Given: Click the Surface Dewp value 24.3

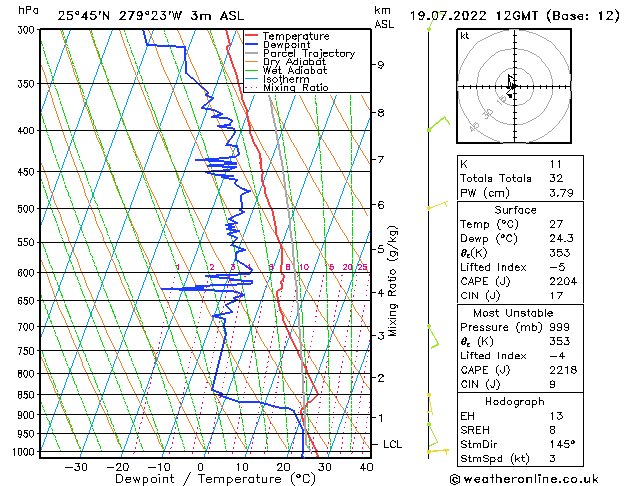Looking at the screenshot, I should point(561,238).
